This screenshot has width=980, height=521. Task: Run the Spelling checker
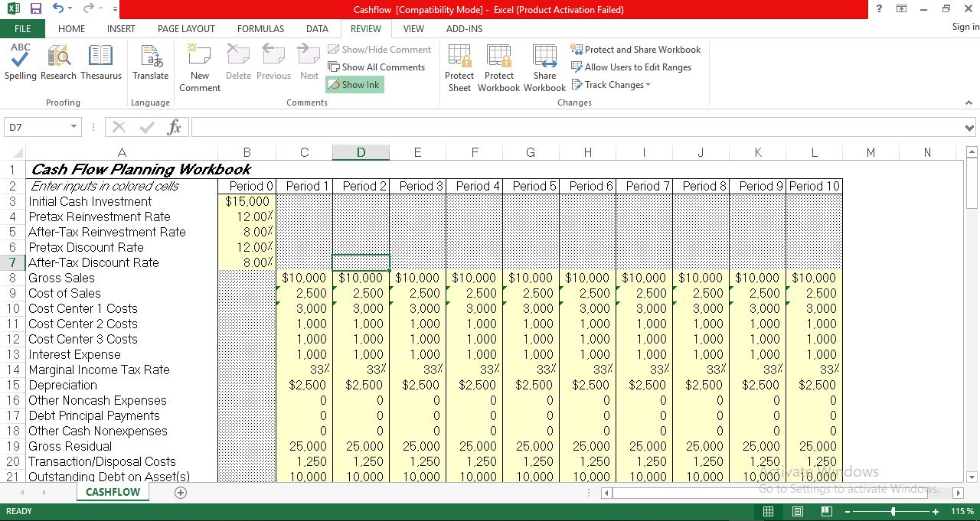20,65
